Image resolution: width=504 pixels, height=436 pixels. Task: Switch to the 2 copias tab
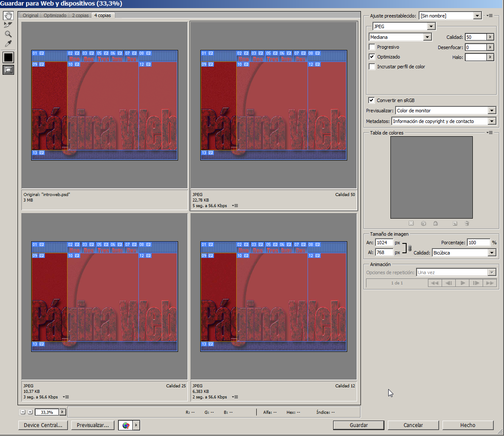click(x=80, y=15)
